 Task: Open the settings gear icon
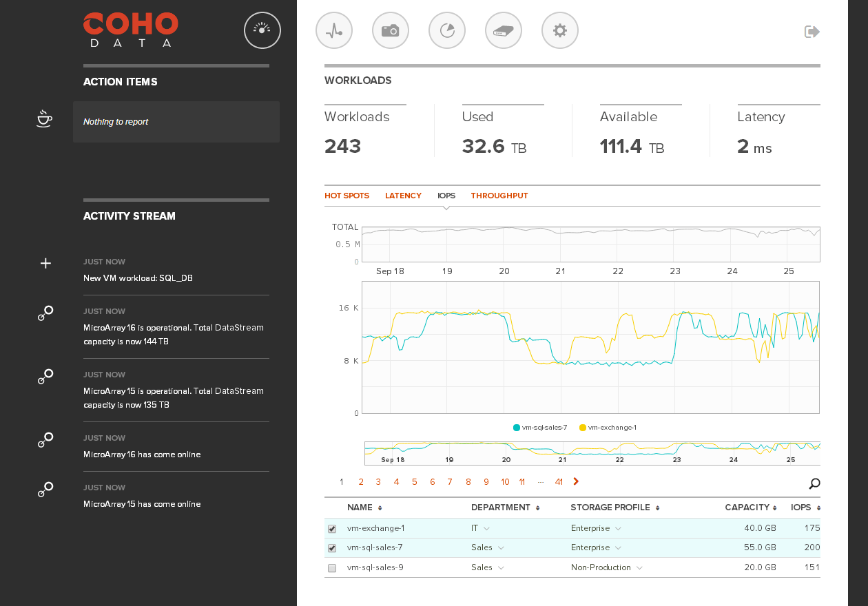click(560, 30)
